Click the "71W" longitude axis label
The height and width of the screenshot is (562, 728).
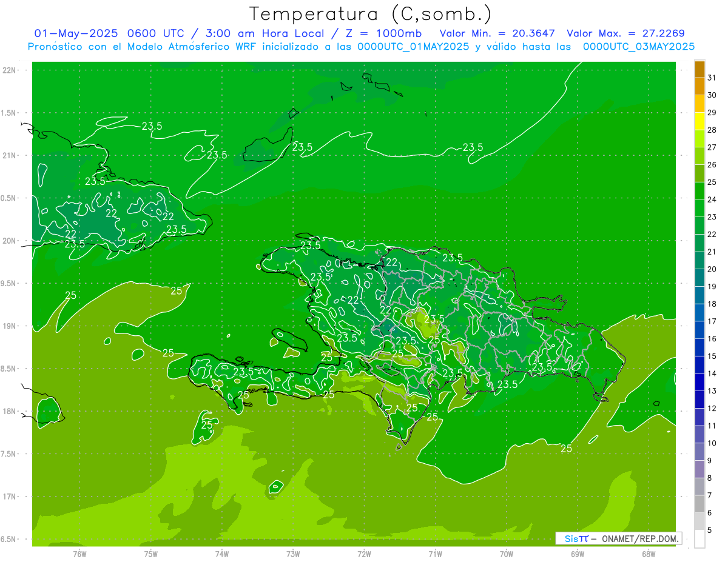tap(435, 554)
